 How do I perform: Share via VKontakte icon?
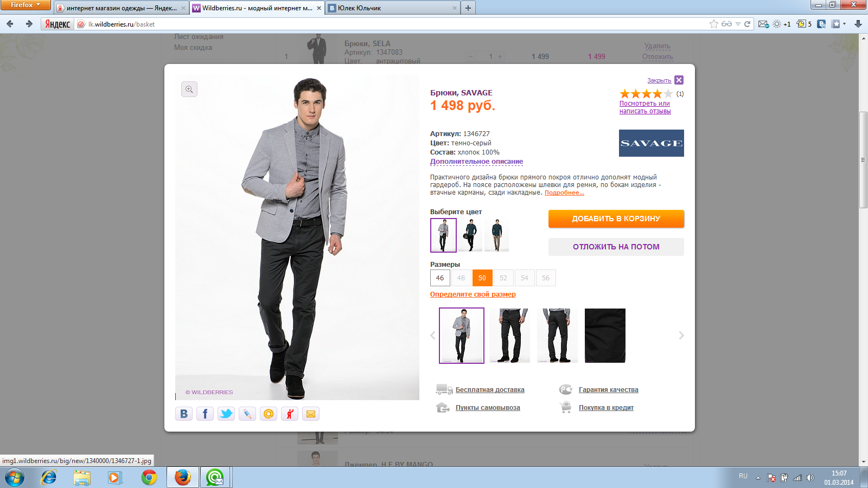point(184,414)
